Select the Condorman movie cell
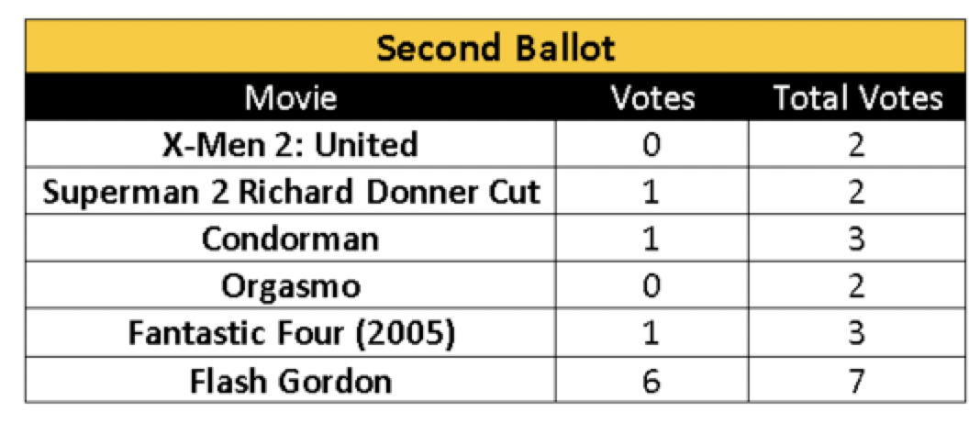This screenshot has height=423, width=980. [291, 238]
